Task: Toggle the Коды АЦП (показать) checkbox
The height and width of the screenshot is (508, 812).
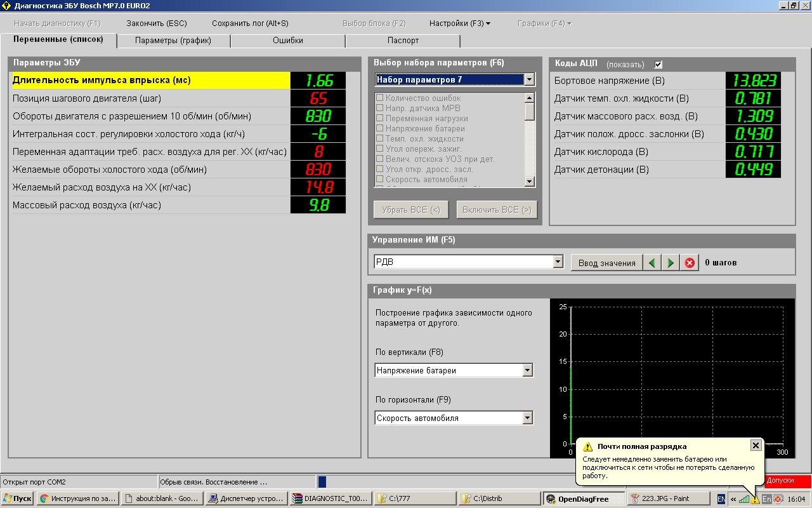Action: point(658,64)
